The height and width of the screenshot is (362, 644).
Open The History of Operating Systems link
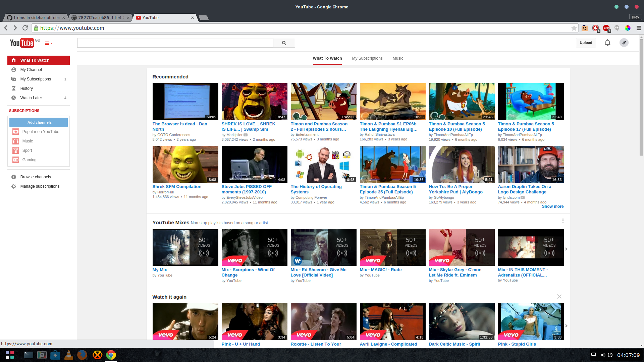[316, 189]
